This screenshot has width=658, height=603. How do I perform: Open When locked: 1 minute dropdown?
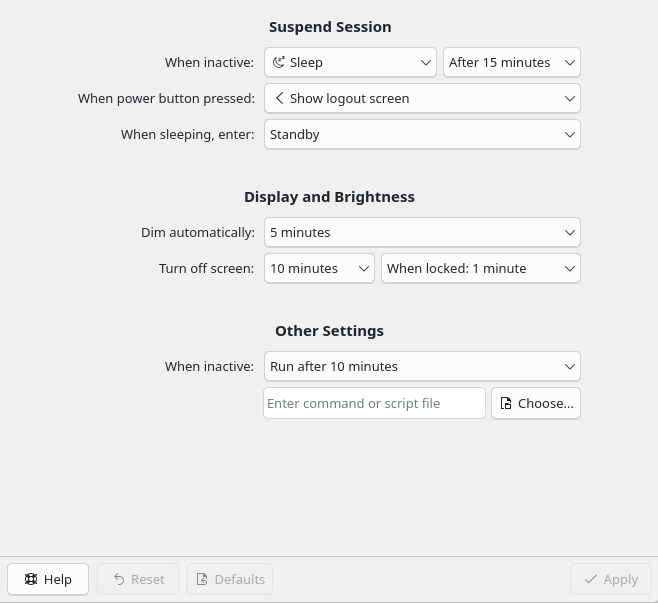(480, 268)
